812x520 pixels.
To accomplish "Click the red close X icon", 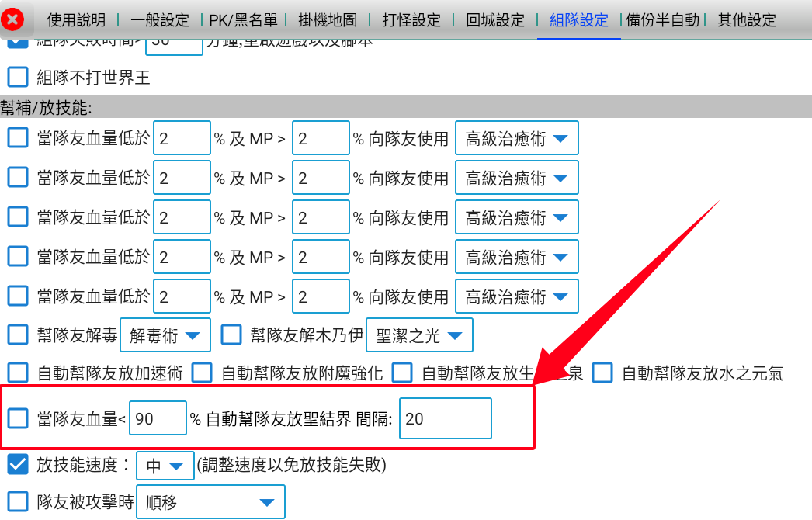I will tap(14, 19).
